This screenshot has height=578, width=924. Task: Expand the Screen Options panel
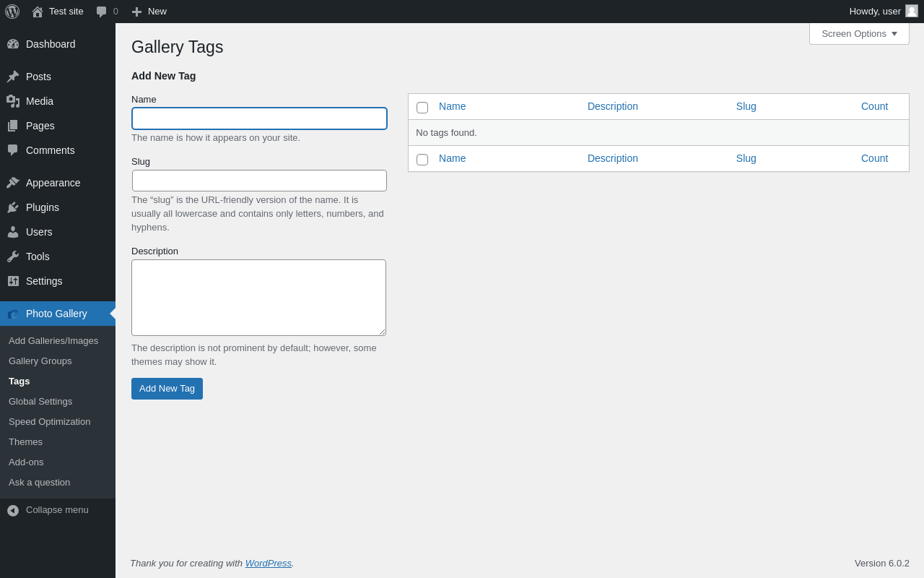859,33
